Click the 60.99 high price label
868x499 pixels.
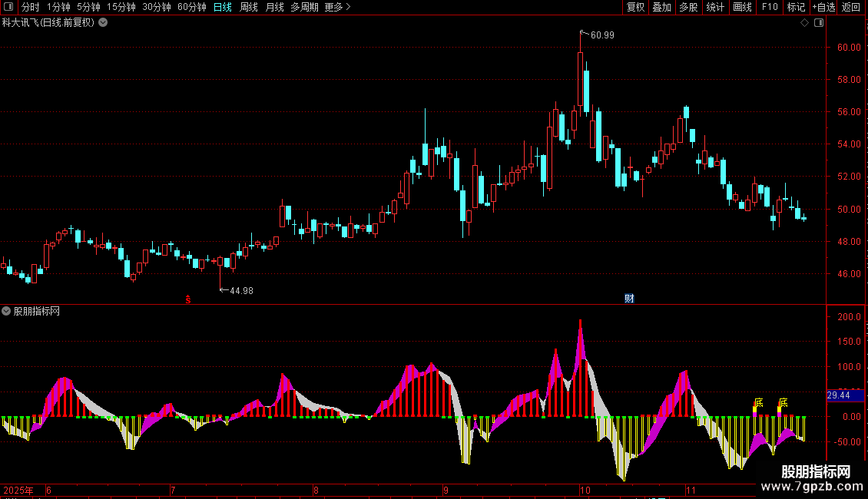point(602,35)
